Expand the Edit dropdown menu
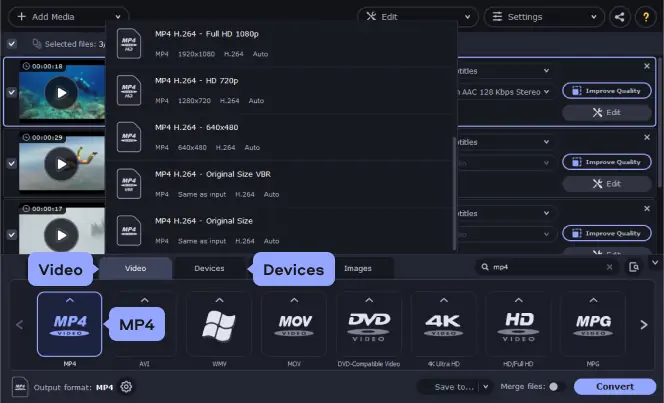The image size is (664, 403). (x=468, y=17)
